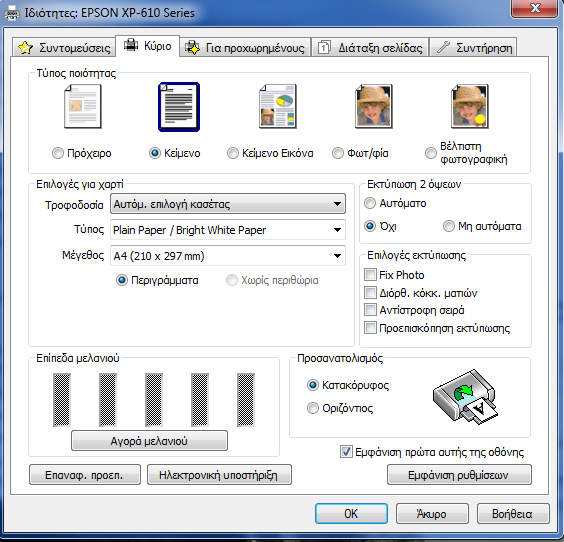Select the Όχι radio for 2-sided printing
This screenshot has height=542, width=564.
pyautogui.click(x=370, y=226)
